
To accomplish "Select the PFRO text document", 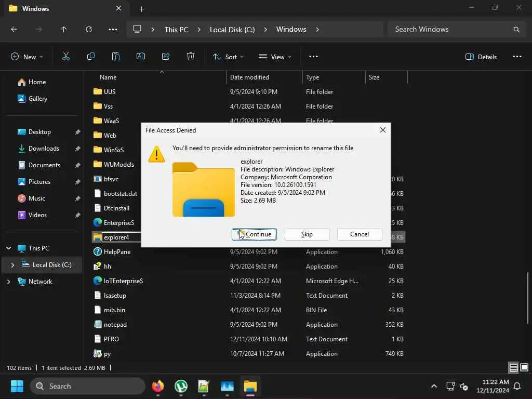I will 249,339.
